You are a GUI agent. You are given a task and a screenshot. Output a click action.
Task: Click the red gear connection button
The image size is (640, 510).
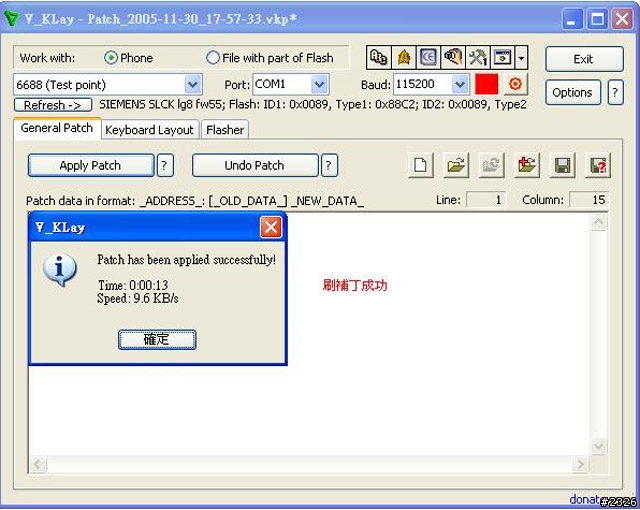click(516, 84)
